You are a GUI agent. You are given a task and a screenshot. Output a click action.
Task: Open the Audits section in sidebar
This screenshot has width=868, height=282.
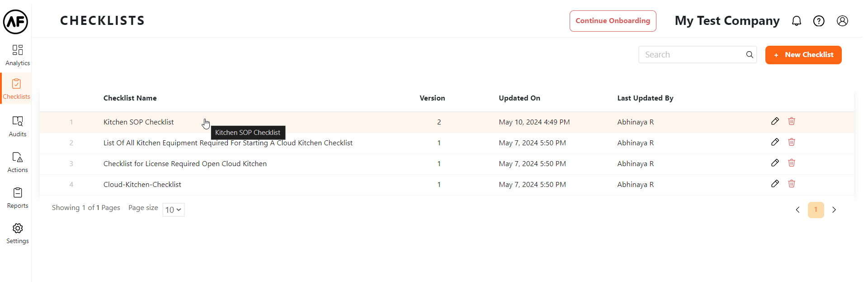tap(17, 126)
